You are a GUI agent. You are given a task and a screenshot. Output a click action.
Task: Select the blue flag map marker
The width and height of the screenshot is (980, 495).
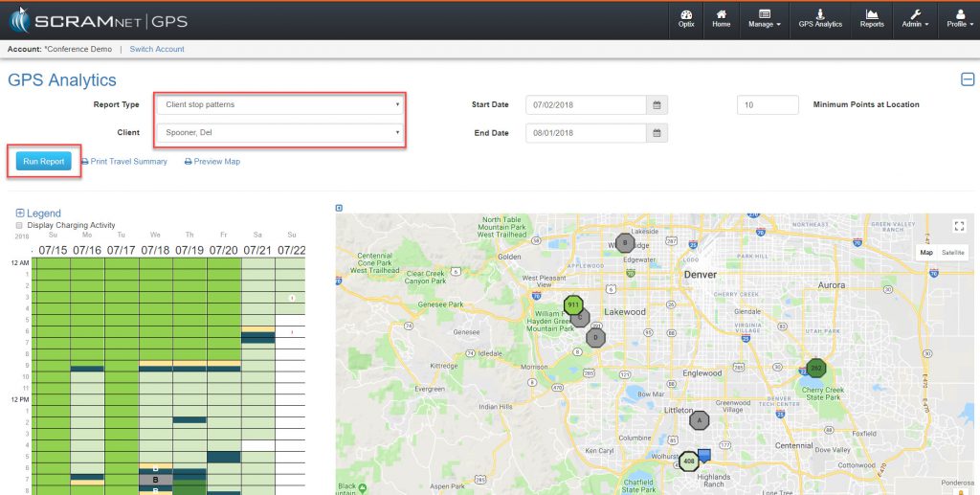[704, 456]
